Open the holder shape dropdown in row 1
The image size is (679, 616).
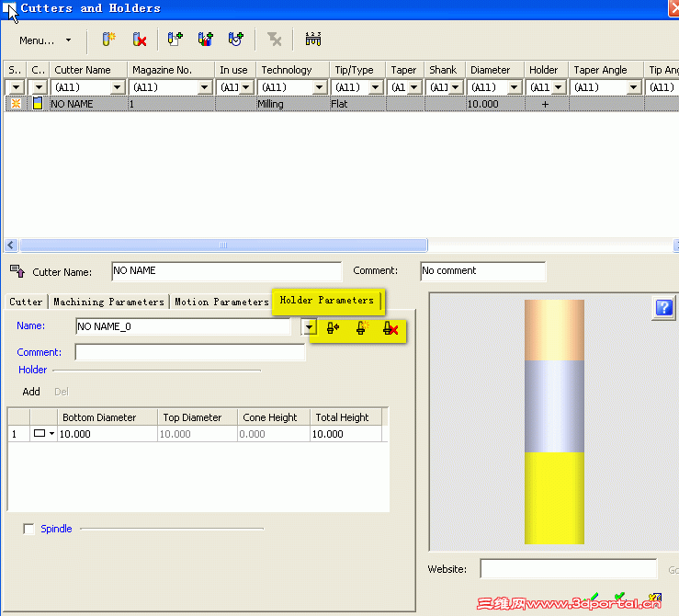pos(52,434)
